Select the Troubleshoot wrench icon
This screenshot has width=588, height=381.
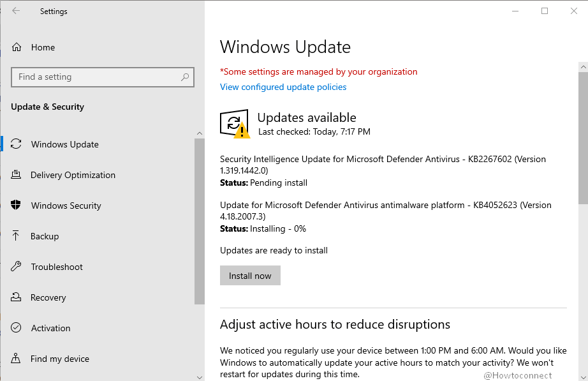tap(17, 267)
